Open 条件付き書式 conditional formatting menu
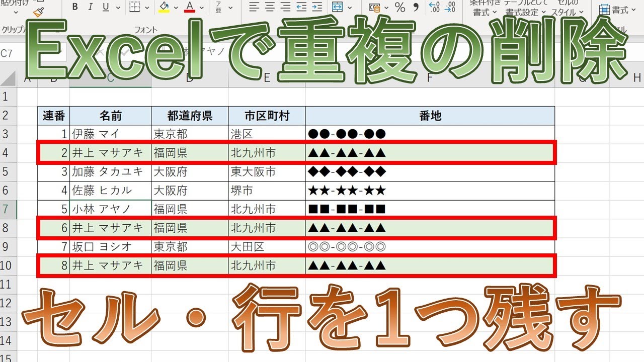 484,8
